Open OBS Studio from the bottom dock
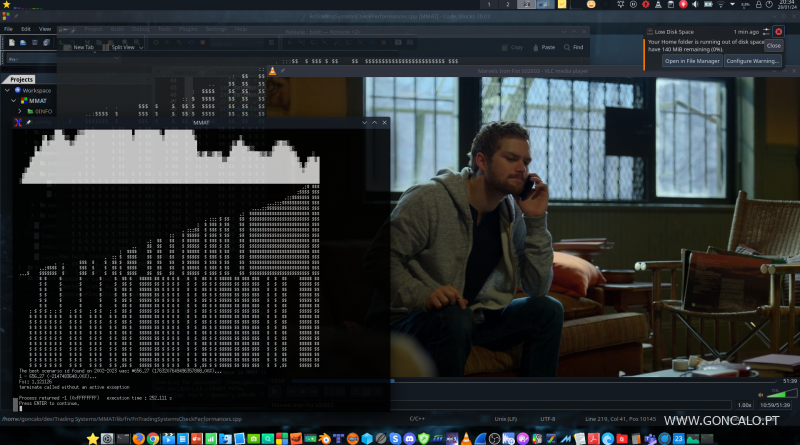800x445 pixels. [x=494, y=438]
